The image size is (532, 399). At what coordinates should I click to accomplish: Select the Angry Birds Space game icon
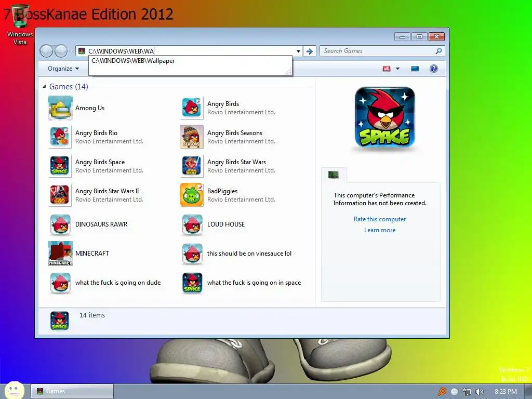point(60,166)
